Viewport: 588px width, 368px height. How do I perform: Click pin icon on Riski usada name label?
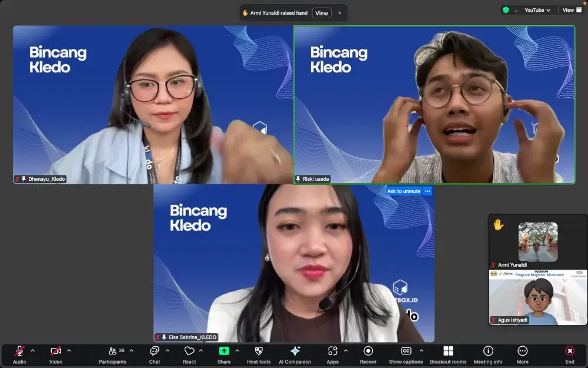[x=298, y=179]
